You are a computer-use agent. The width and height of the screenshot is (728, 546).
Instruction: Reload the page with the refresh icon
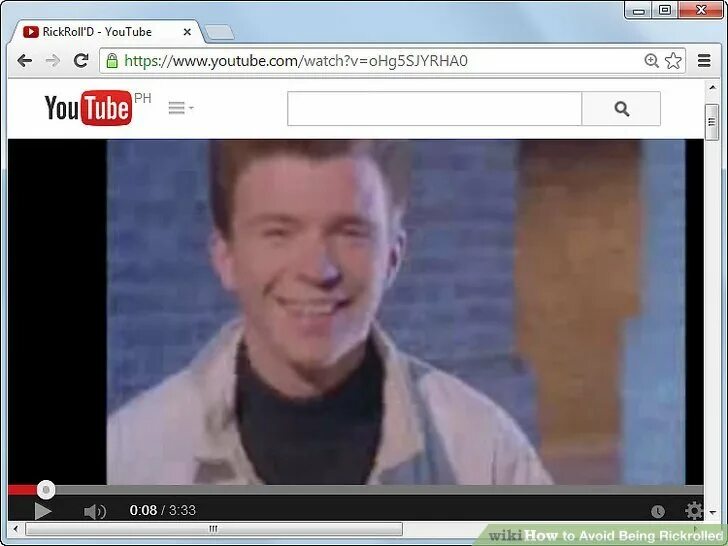(x=81, y=60)
